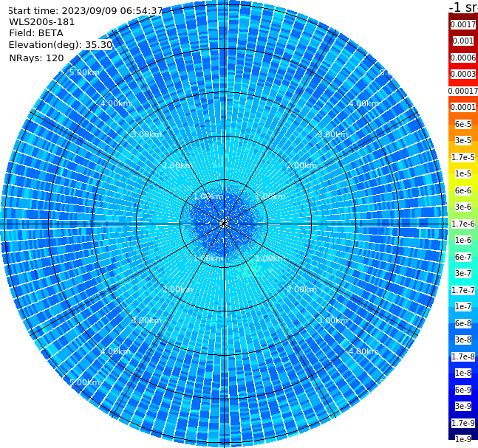Select the 1e-6 colorbar value
The image size is (478, 448).
click(463, 240)
